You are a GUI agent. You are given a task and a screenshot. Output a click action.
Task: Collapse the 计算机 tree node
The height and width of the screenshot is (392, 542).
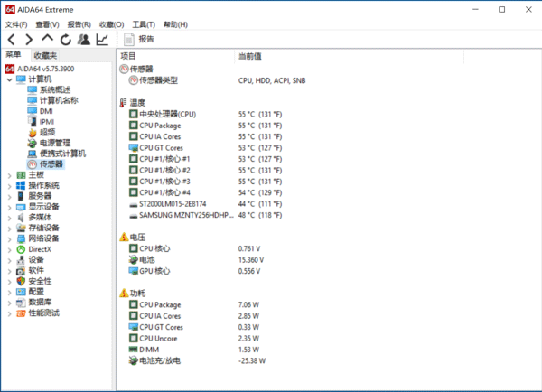[9, 79]
